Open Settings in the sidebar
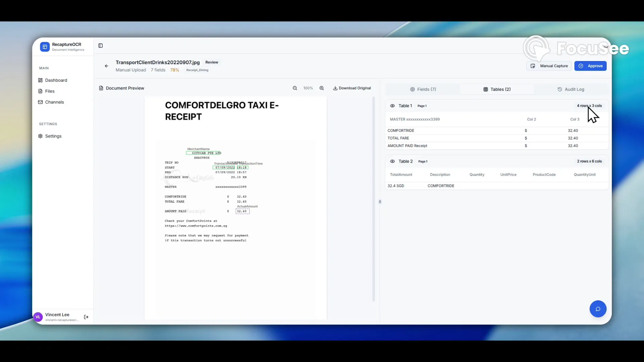The height and width of the screenshot is (362, 644). (50, 136)
